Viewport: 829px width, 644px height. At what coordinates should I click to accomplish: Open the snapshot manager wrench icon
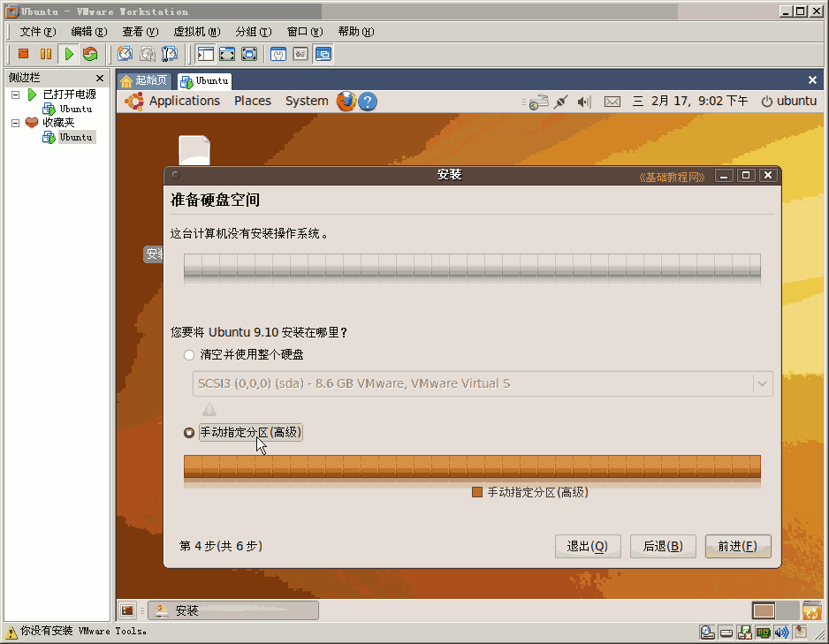point(170,54)
